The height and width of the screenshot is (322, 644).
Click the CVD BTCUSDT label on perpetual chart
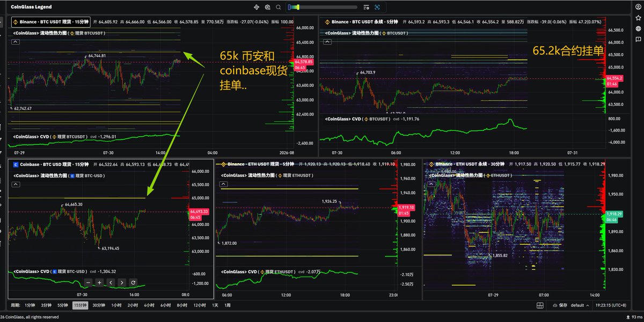358,119
